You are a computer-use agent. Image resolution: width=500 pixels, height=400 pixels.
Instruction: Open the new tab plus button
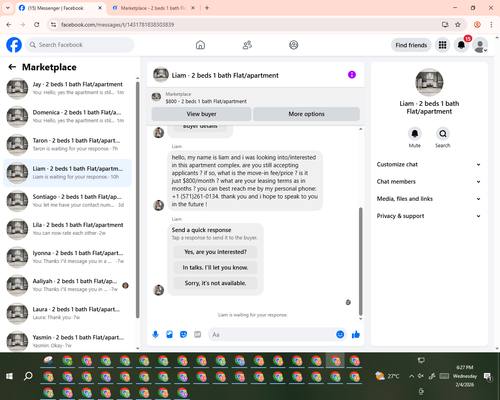tap(207, 8)
